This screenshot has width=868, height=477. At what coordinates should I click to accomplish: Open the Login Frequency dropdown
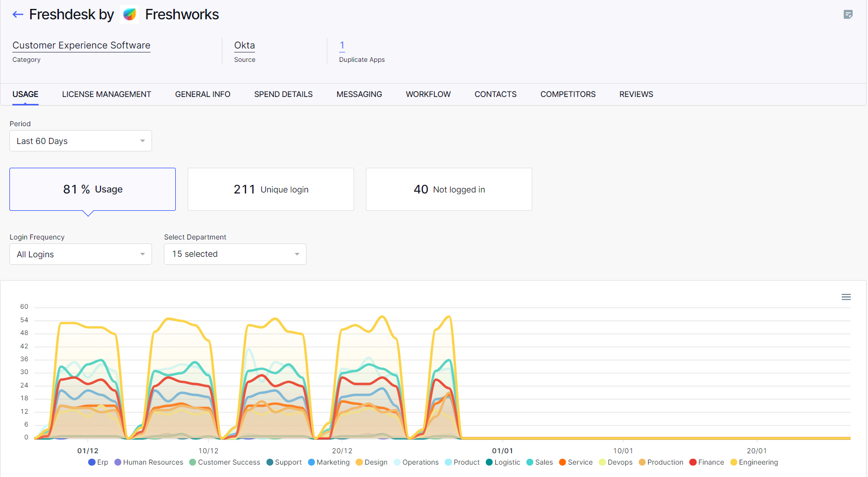[81, 254]
